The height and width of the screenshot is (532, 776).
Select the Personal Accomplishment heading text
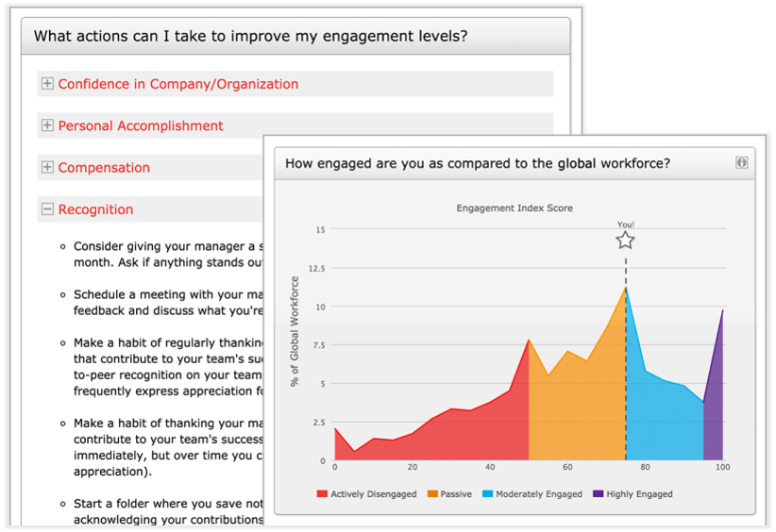(x=141, y=125)
